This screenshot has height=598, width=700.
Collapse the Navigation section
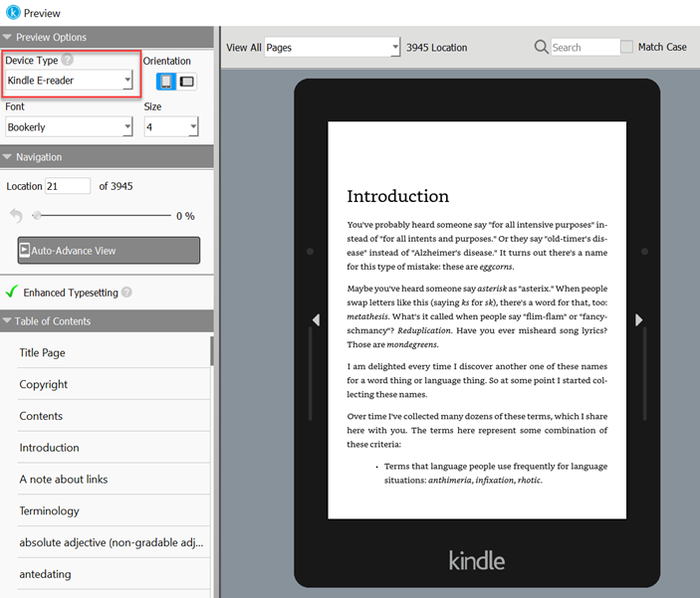pyautogui.click(x=7, y=156)
